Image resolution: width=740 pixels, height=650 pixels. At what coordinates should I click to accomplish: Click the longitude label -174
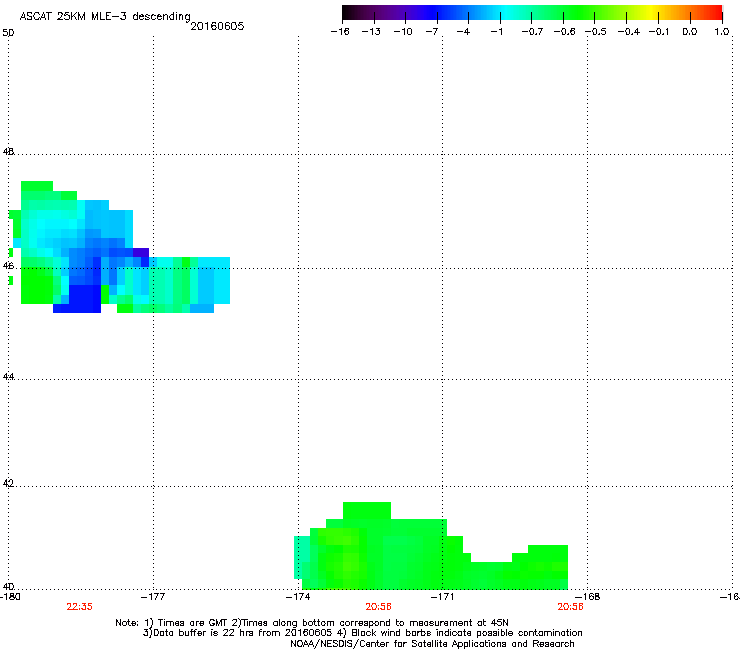point(298,597)
